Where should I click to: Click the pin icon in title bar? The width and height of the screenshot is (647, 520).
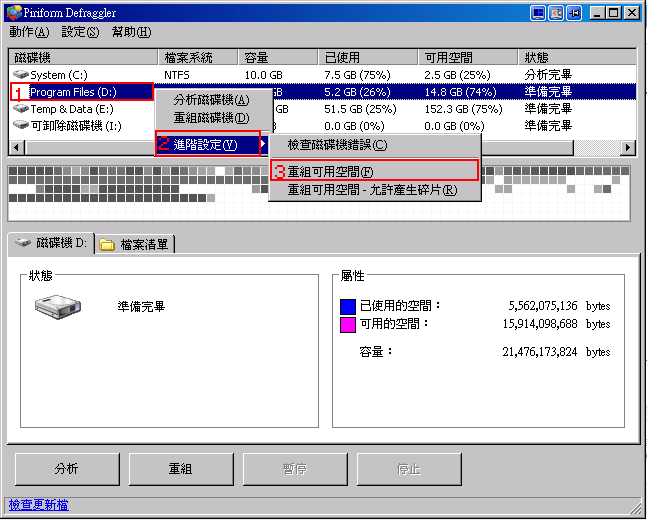pos(574,13)
